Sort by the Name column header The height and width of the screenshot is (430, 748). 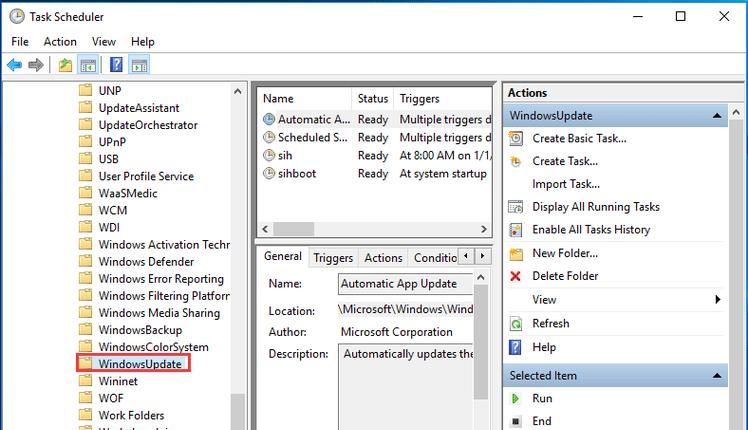tap(305, 98)
